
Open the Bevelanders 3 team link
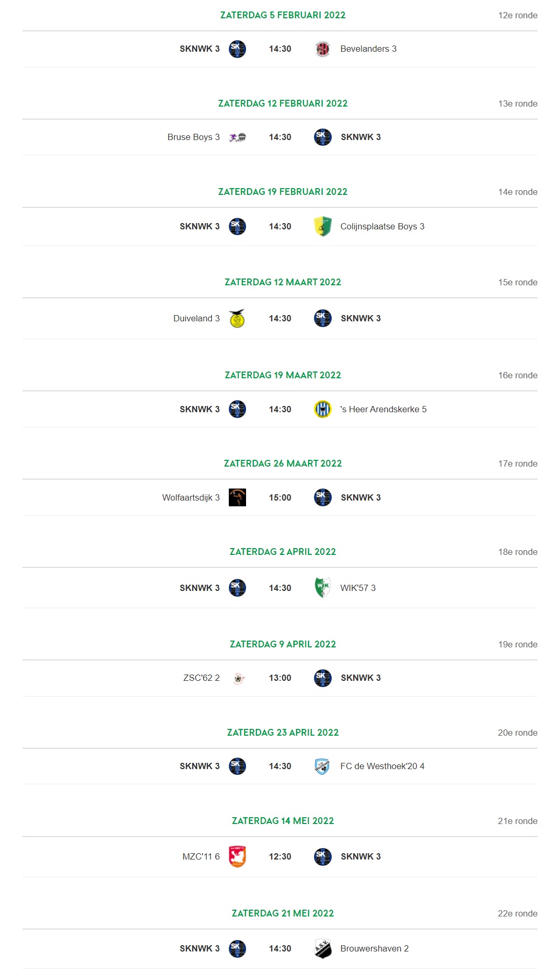click(368, 49)
